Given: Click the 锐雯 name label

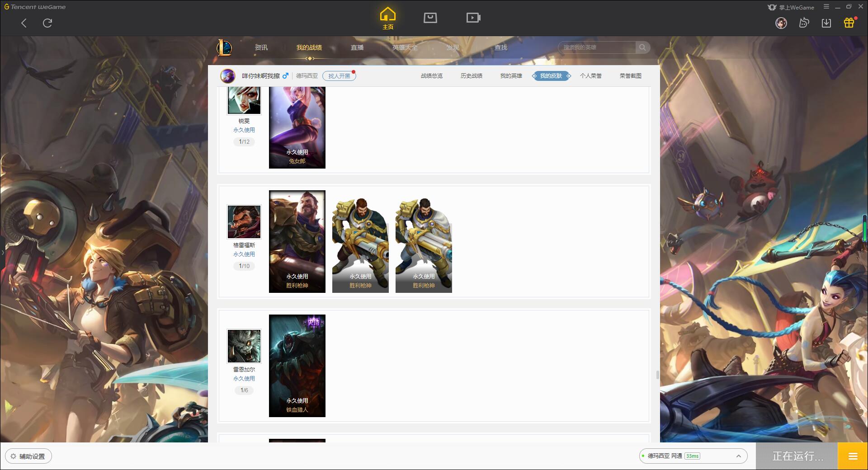Looking at the screenshot, I should point(244,121).
